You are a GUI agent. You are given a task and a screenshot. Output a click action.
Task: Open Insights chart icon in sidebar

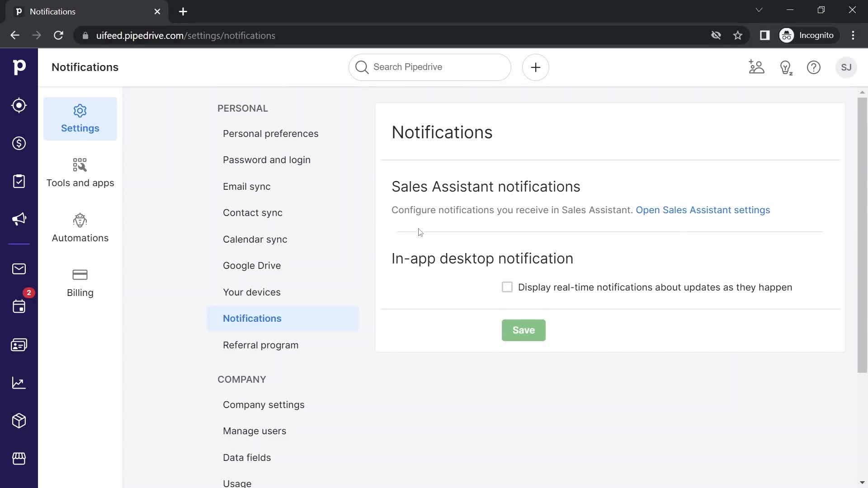[x=19, y=383]
